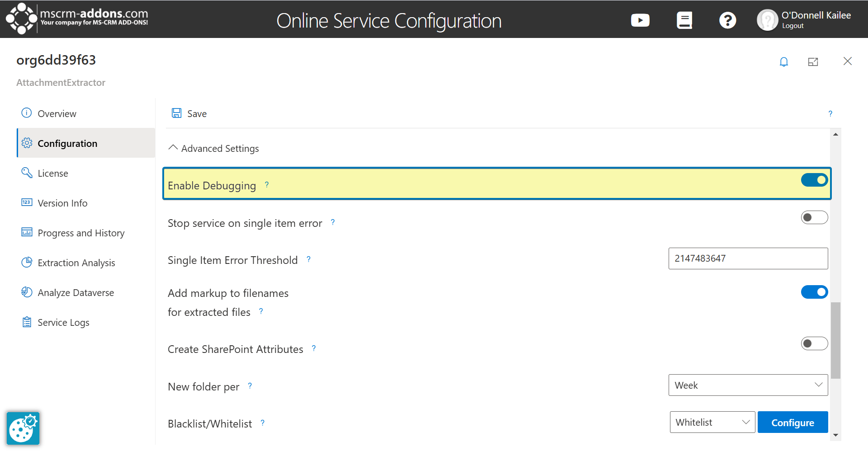Open the YouTube video icon in header

pyautogui.click(x=640, y=20)
